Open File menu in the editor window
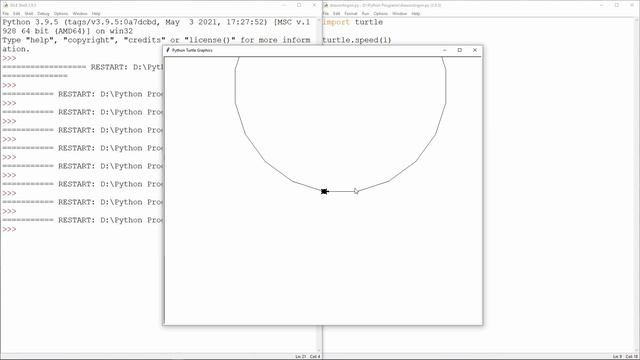The image size is (640, 360). pyautogui.click(x=326, y=13)
